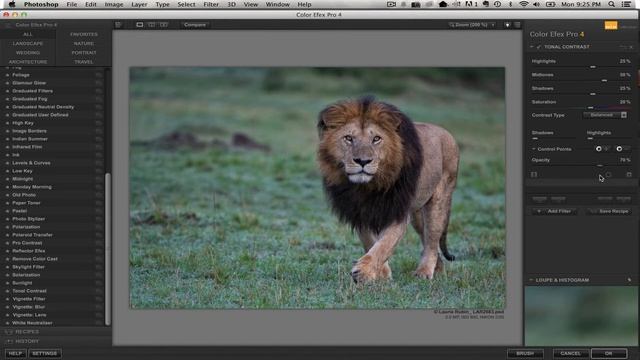Click the pin icon in Loupe & Histogram header
Image resolution: width=640 pixels, height=360 pixels.
click(x=629, y=280)
